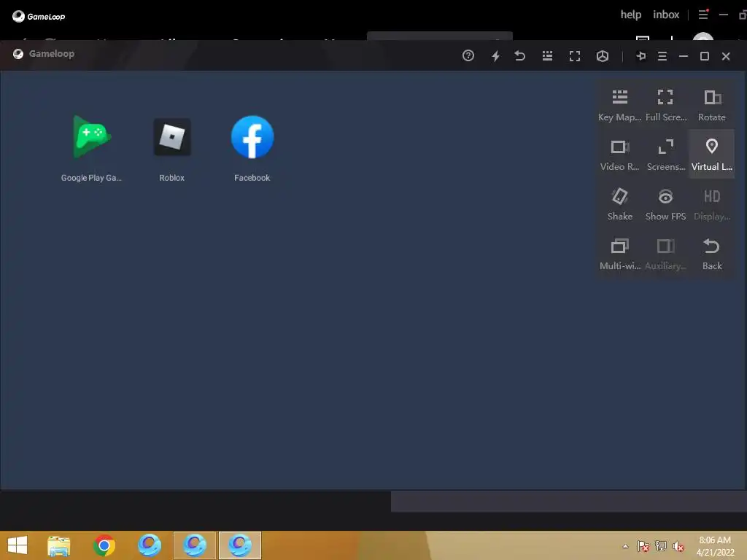
Task: Click the back arrow in title bar
Action: click(519, 56)
